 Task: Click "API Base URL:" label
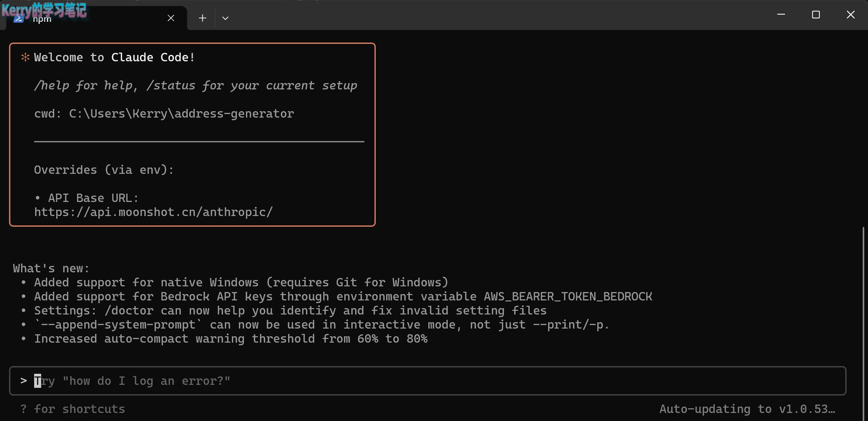[x=93, y=198]
